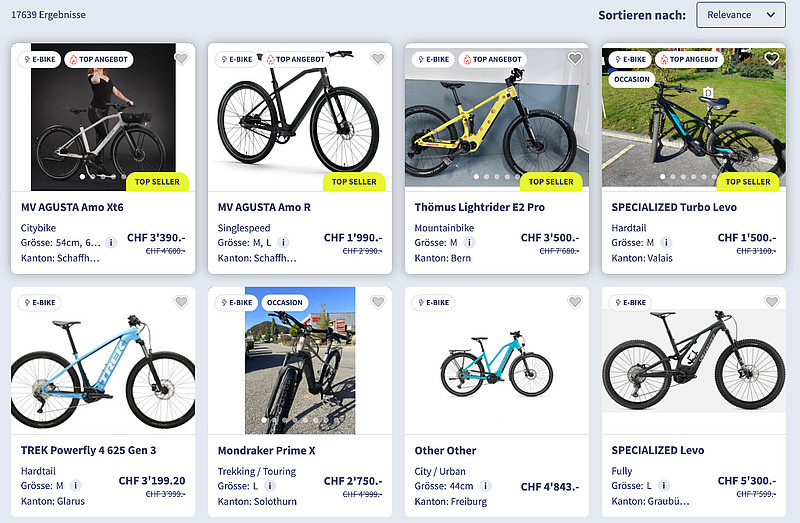Toggle heart on Thömus Lightrider E2 Pro
800x523 pixels.
pyautogui.click(x=575, y=59)
